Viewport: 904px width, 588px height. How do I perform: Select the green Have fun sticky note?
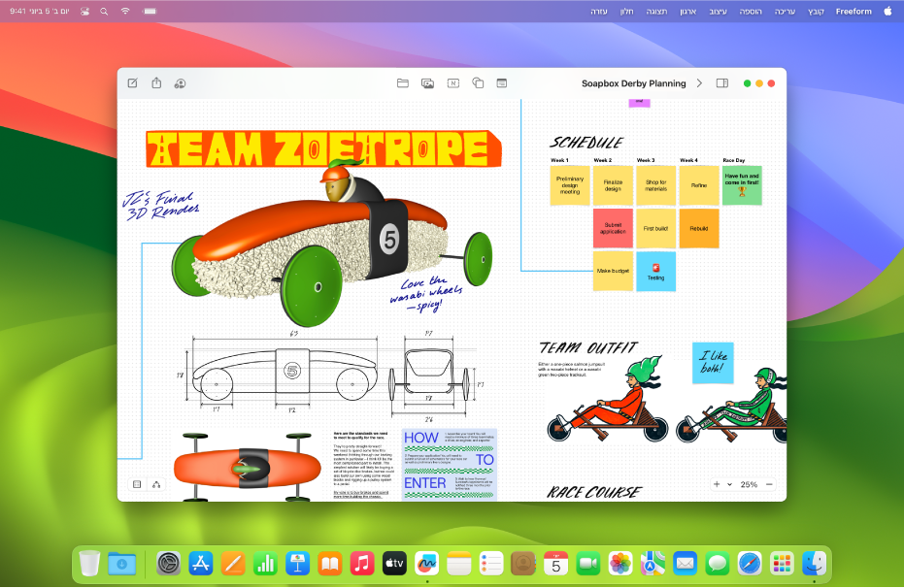[x=742, y=185]
